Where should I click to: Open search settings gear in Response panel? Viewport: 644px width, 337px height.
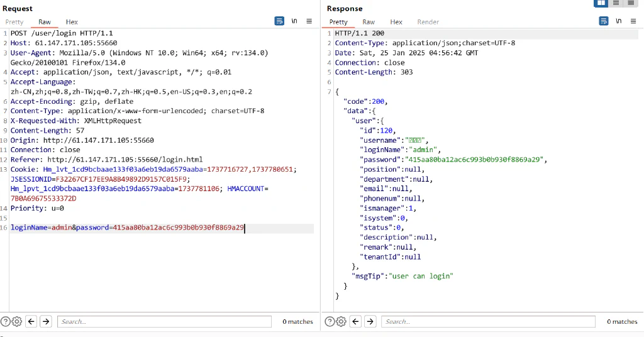click(x=341, y=321)
